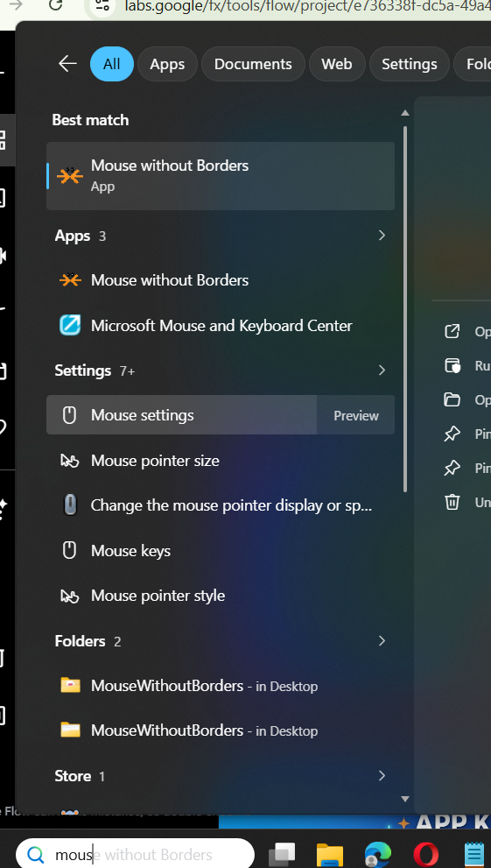Click the Preview button for Mouse settings
491x868 pixels.
356,416
